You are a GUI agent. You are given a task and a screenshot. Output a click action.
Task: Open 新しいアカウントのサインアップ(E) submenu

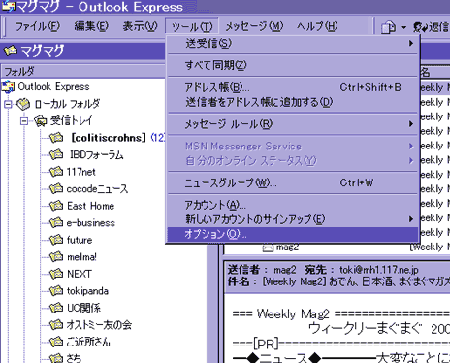pos(293,219)
